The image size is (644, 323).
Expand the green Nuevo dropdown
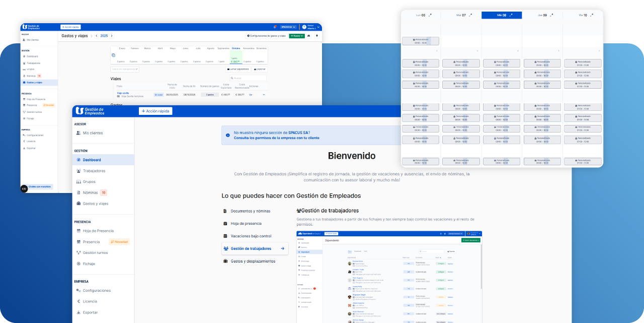(x=297, y=36)
